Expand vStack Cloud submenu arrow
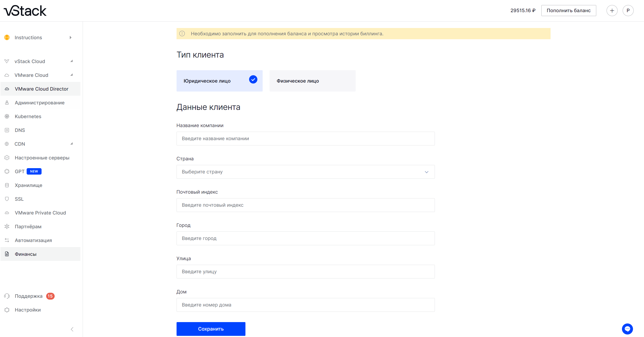The width and height of the screenshot is (644, 337). coord(71,61)
